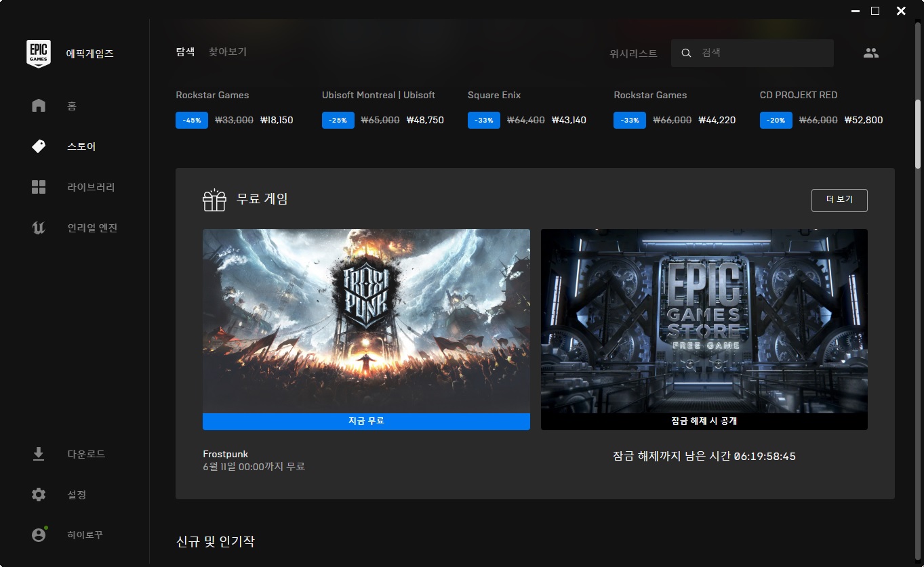924x567 pixels.
Task: Focus the 검색 search field
Action: coord(752,53)
